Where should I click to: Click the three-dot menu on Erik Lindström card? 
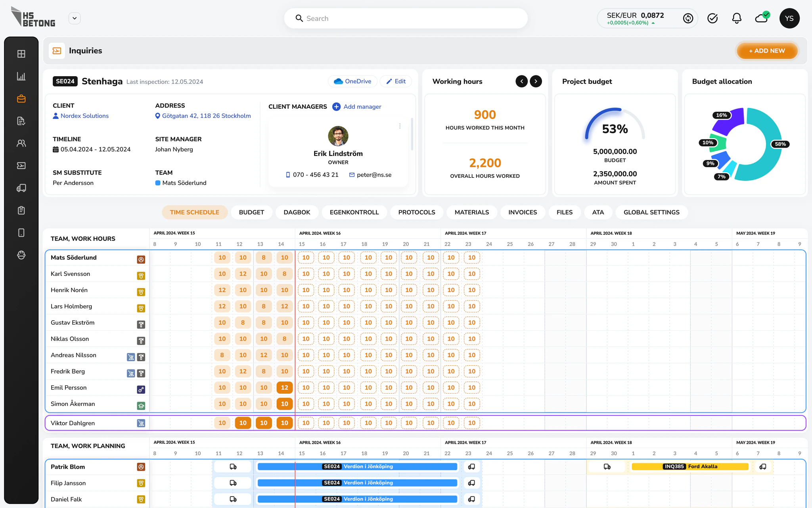(400, 126)
